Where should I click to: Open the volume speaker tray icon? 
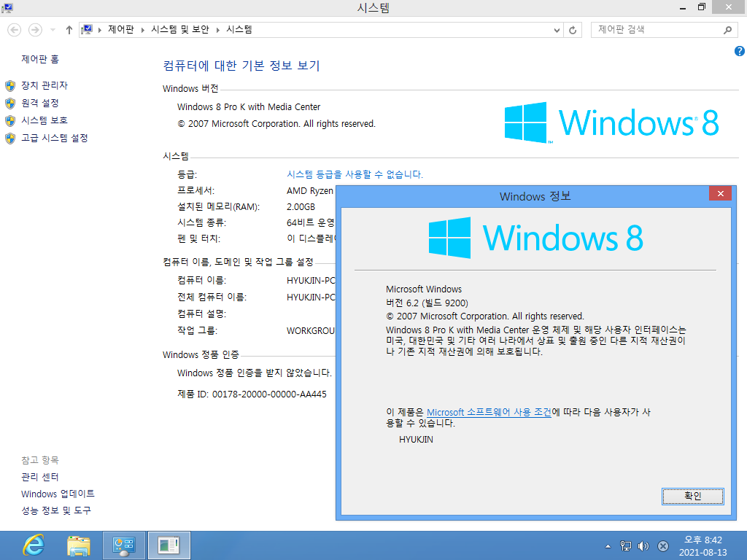(643, 545)
